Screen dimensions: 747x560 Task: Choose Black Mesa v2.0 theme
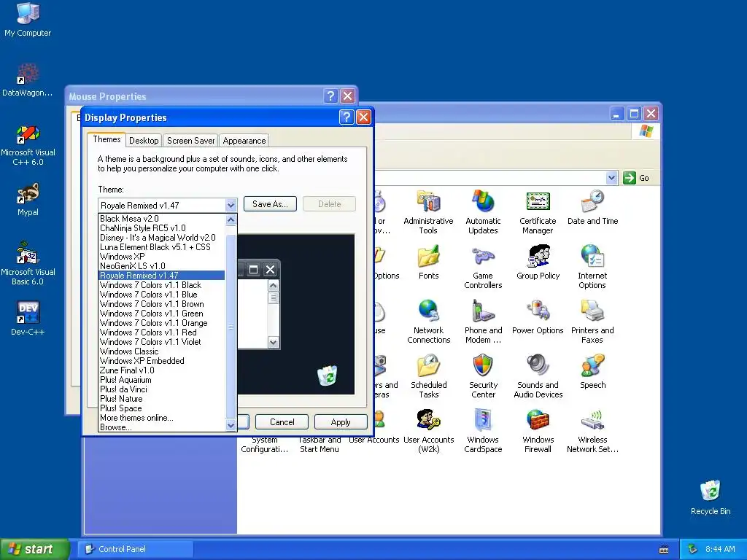[161, 219]
